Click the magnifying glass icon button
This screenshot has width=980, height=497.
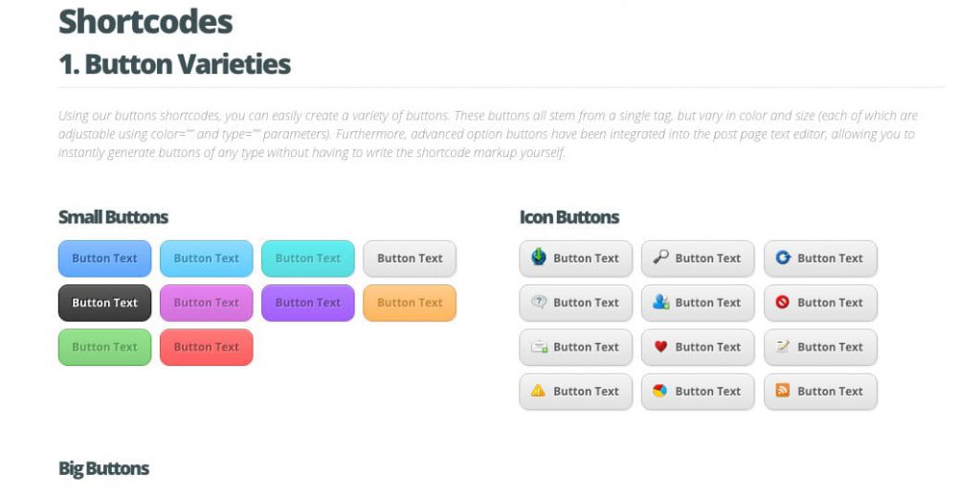coord(698,259)
